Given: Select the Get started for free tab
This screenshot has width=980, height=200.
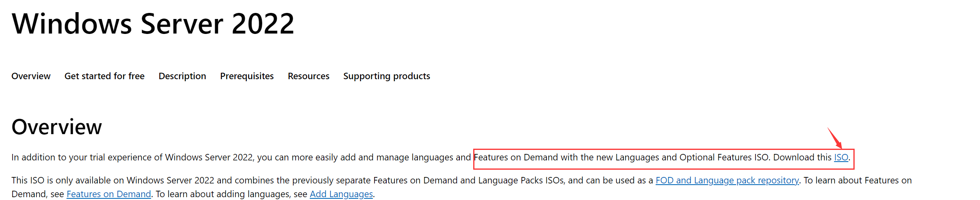Looking at the screenshot, I should click(104, 76).
